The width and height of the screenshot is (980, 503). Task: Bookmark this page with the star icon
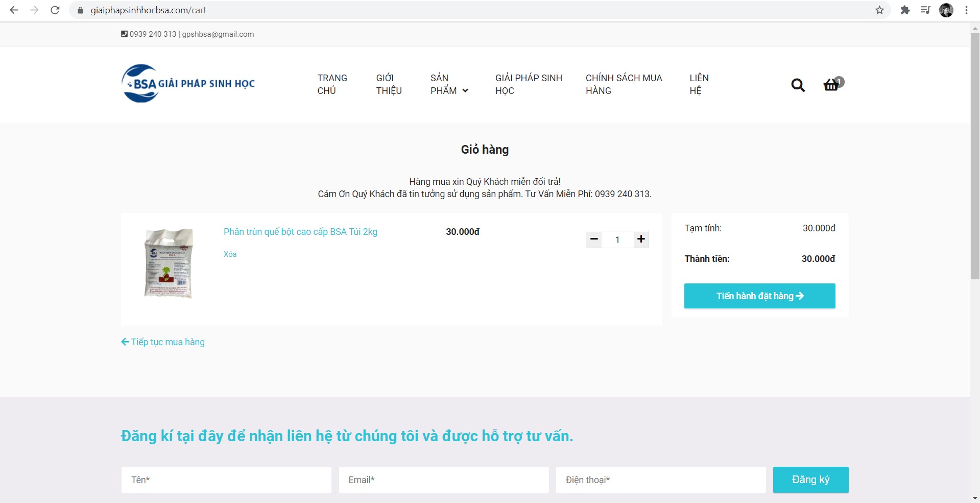click(879, 10)
